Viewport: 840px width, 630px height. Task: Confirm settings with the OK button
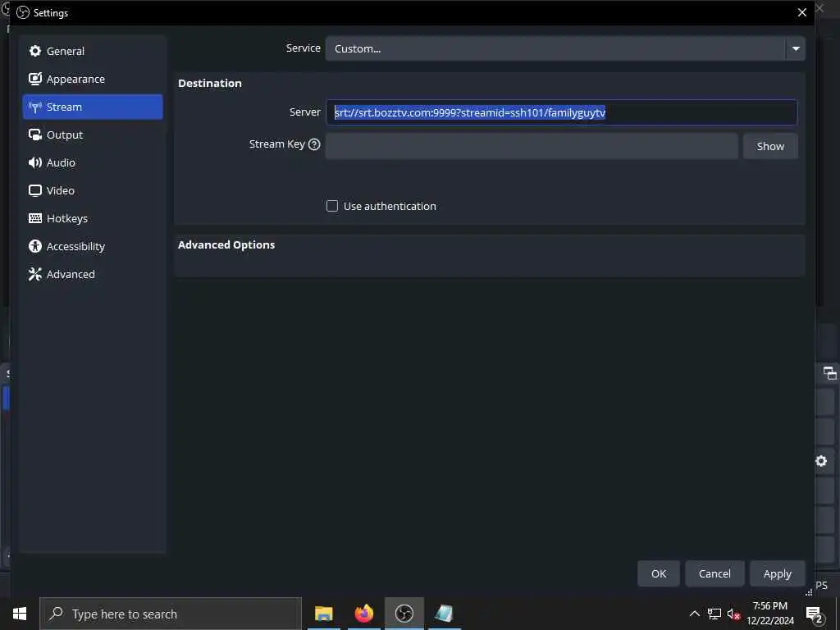[x=659, y=573]
